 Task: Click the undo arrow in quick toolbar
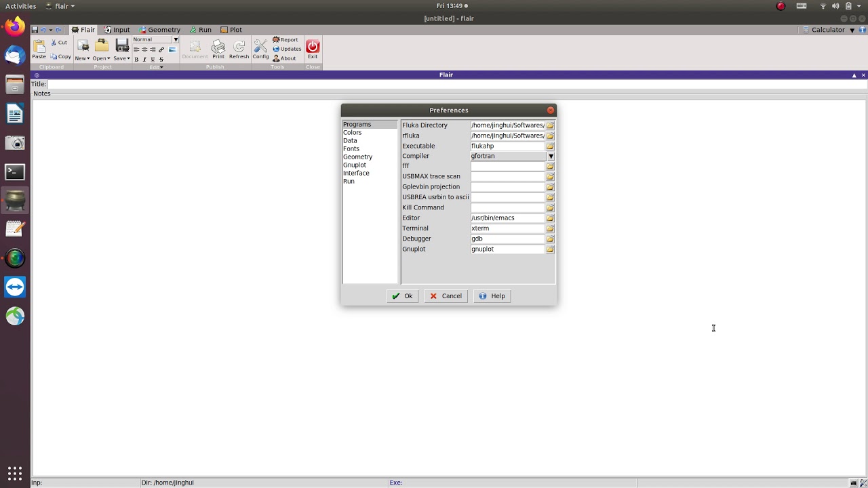[x=43, y=30]
